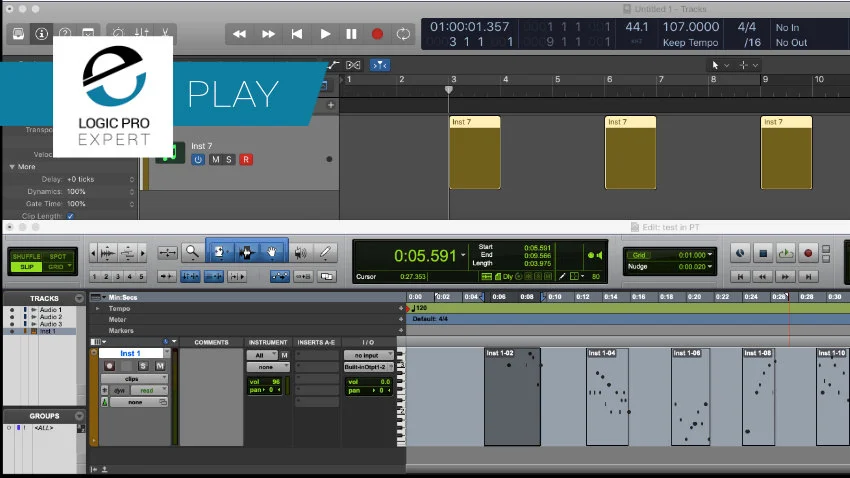The height and width of the screenshot is (478, 850).
Task: Record-enable the Inst 1 track
Action: tap(109, 366)
